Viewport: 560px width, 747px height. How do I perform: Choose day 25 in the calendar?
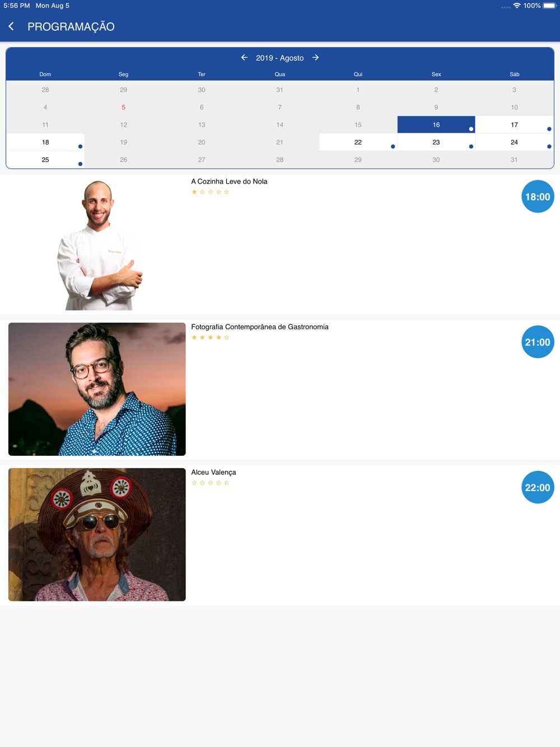(x=45, y=160)
